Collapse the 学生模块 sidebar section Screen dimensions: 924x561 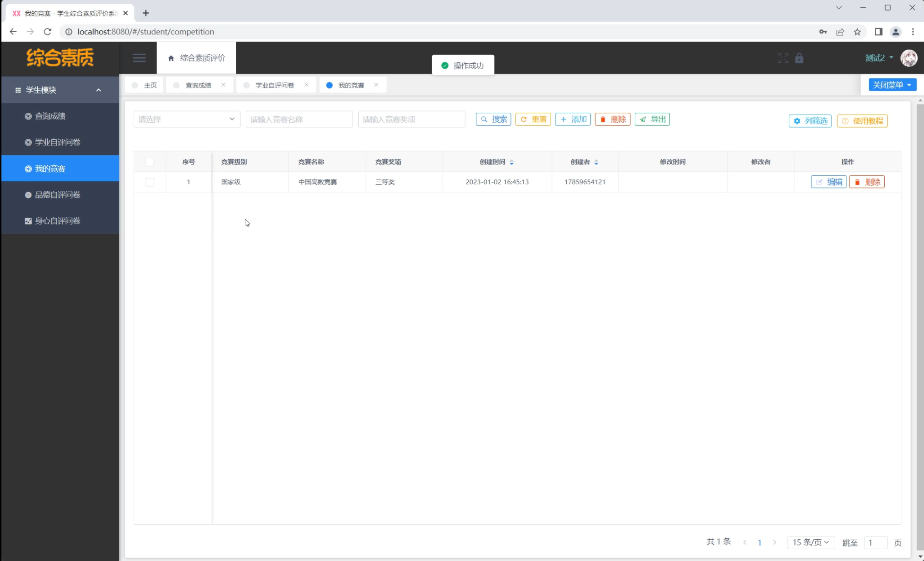tap(99, 90)
